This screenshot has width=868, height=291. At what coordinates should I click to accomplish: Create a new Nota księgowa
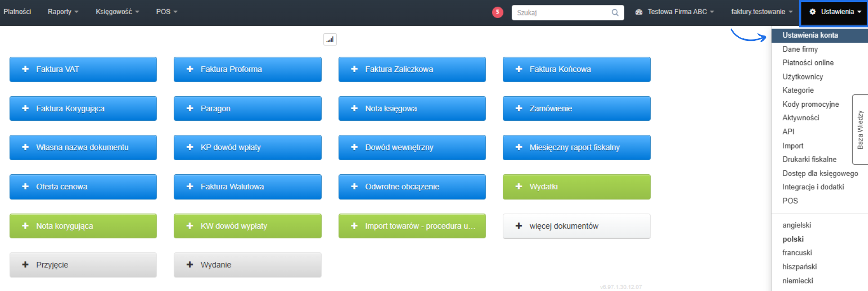click(x=412, y=109)
